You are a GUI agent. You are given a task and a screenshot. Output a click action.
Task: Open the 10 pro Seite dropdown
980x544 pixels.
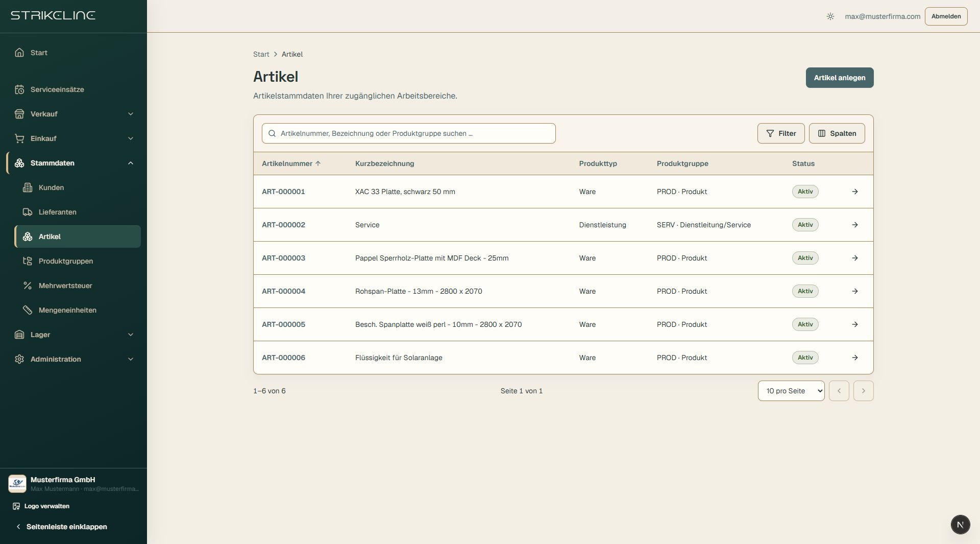click(791, 391)
